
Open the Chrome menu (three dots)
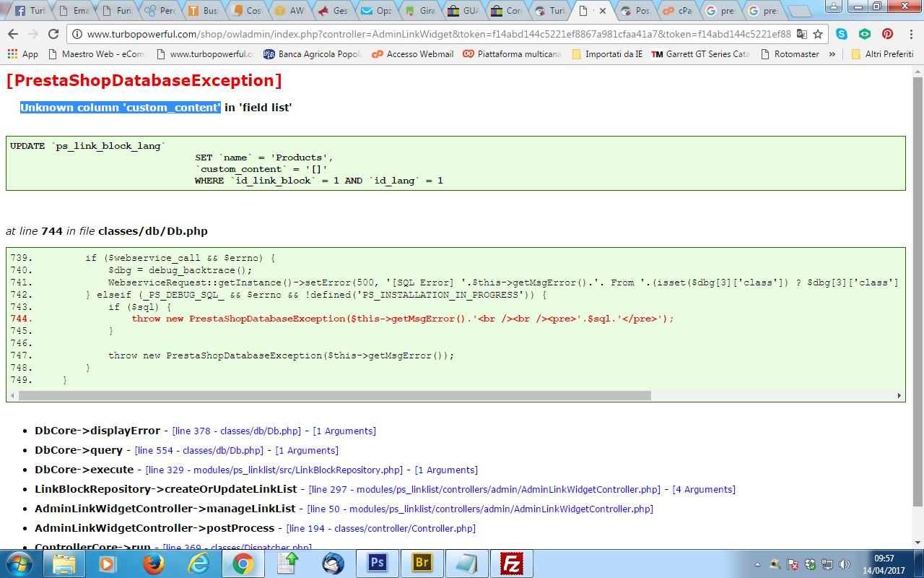click(910, 34)
